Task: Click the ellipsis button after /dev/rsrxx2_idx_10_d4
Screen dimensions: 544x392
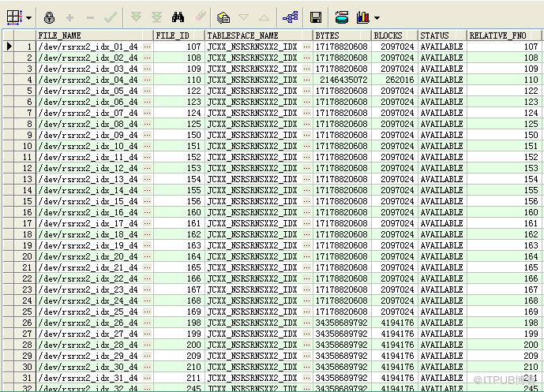Action: click(148, 146)
